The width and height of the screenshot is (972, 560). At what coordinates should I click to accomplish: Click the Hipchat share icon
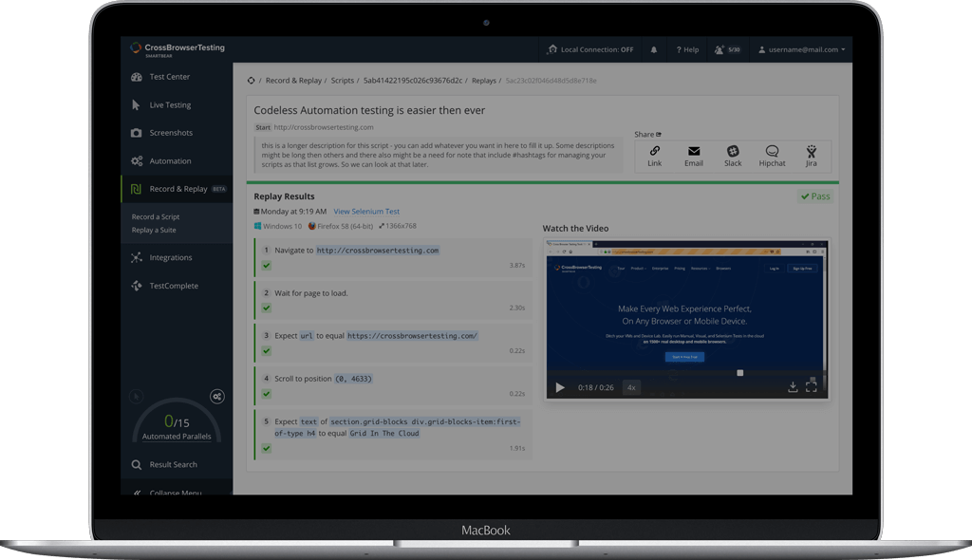772,152
